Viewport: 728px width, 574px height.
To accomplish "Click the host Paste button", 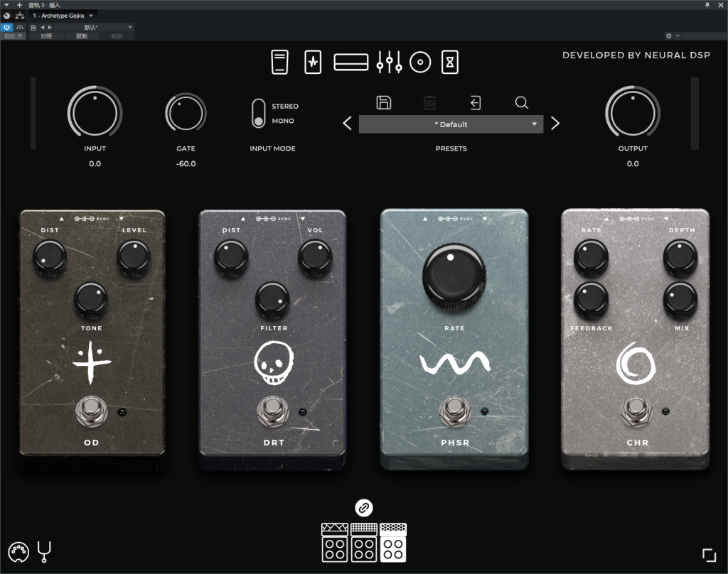I will click(117, 36).
